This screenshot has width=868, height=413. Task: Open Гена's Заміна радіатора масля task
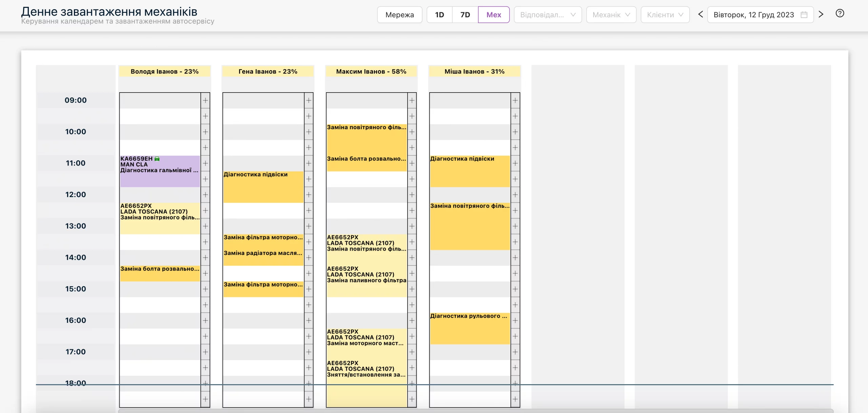point(263,258)
